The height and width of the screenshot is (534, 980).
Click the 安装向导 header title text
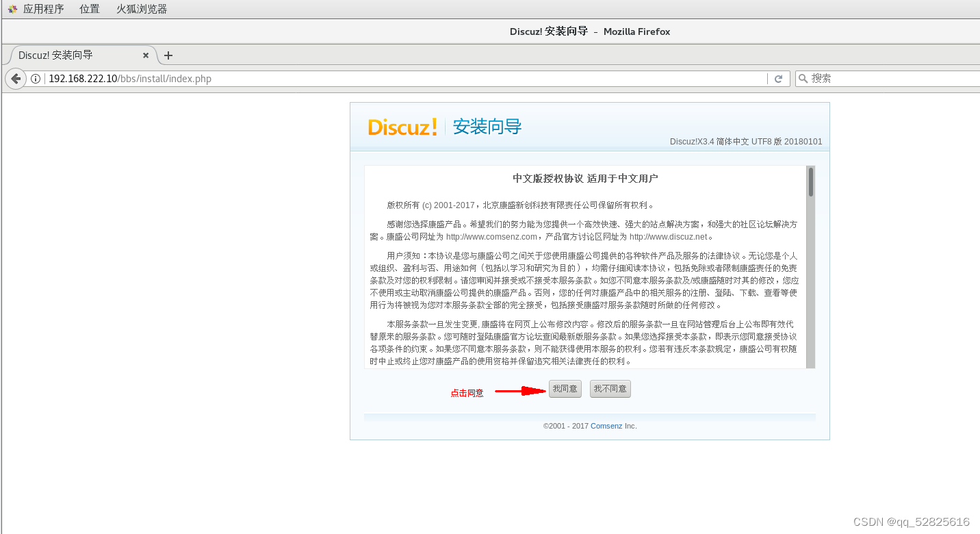point(487,127)
